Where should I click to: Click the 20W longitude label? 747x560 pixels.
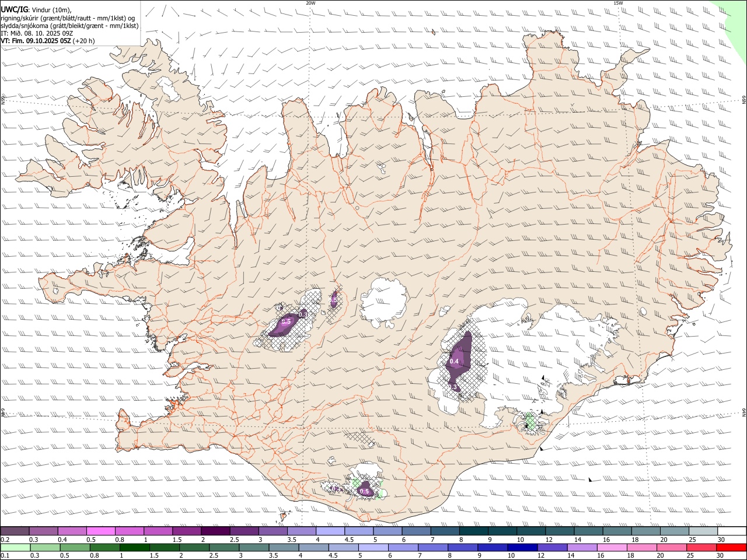click(x=311, y=3)
